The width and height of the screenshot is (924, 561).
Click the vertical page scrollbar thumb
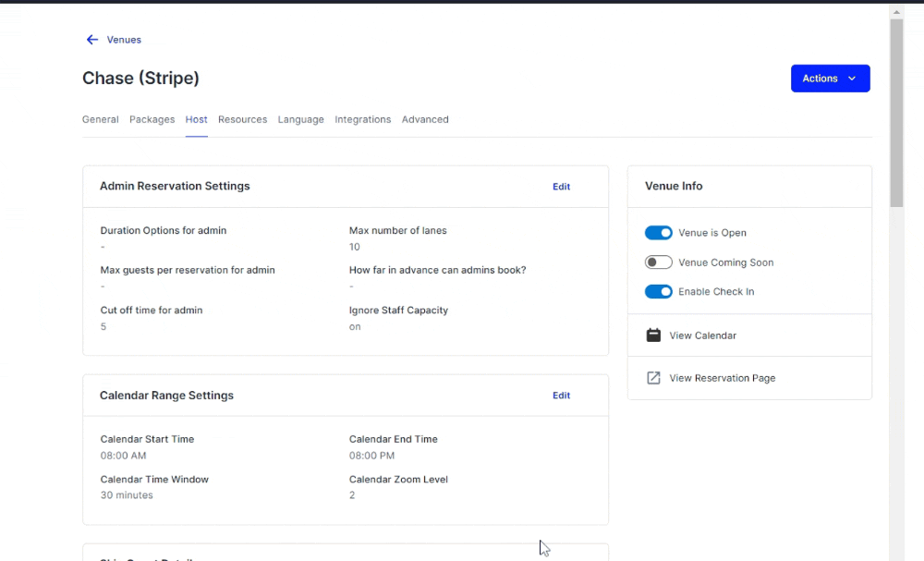pyautogui.click(x=895, y=111)
